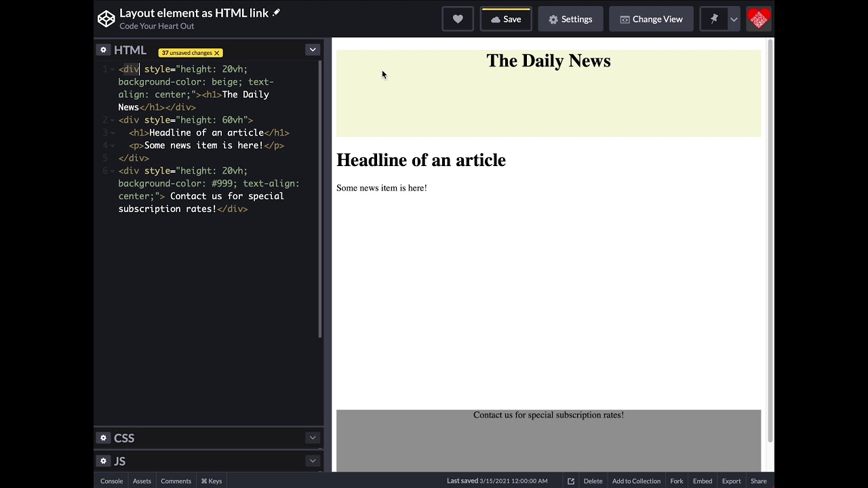Click the closing </div> on line 5

point(134,158)
